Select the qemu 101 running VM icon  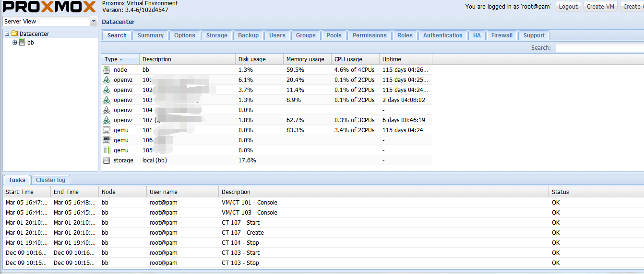click(107, 130)
